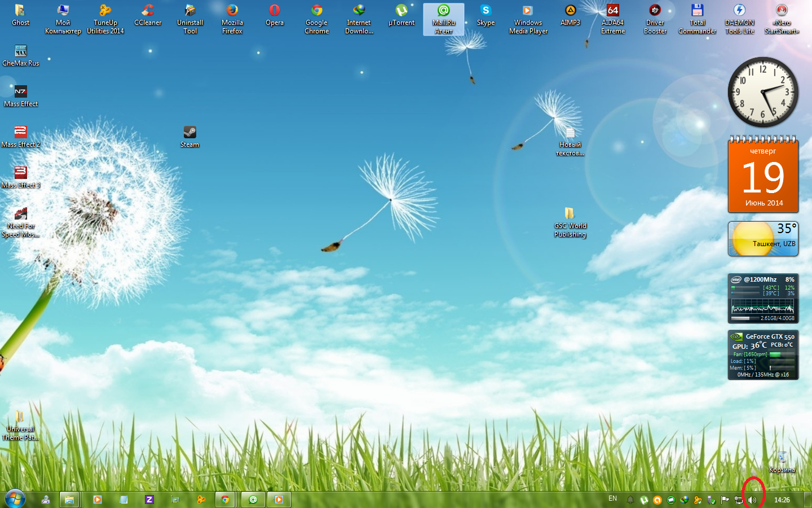This screenshot has width=812, height=508.
Task: Launch Google Chrome desktop shortcut
Action: click(317, 19)
